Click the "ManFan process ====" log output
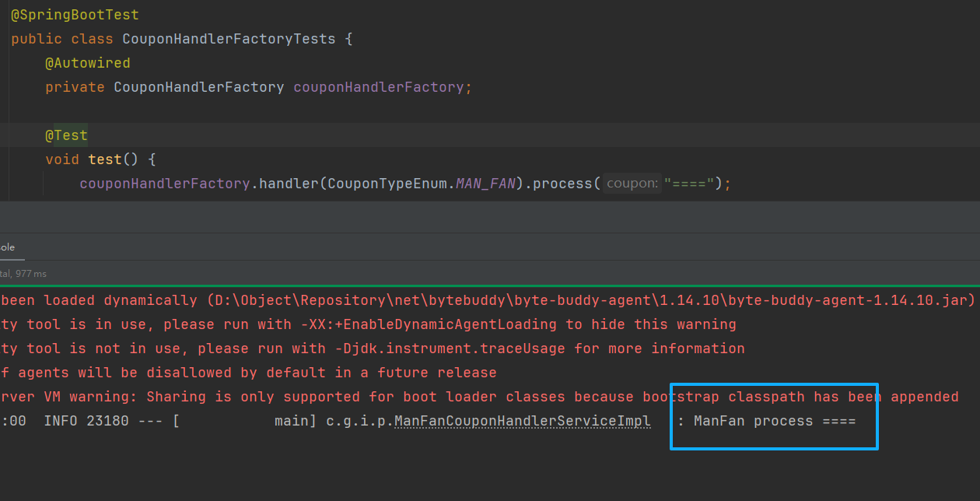The height and width of the screenshot is (501, 980). 774,422
